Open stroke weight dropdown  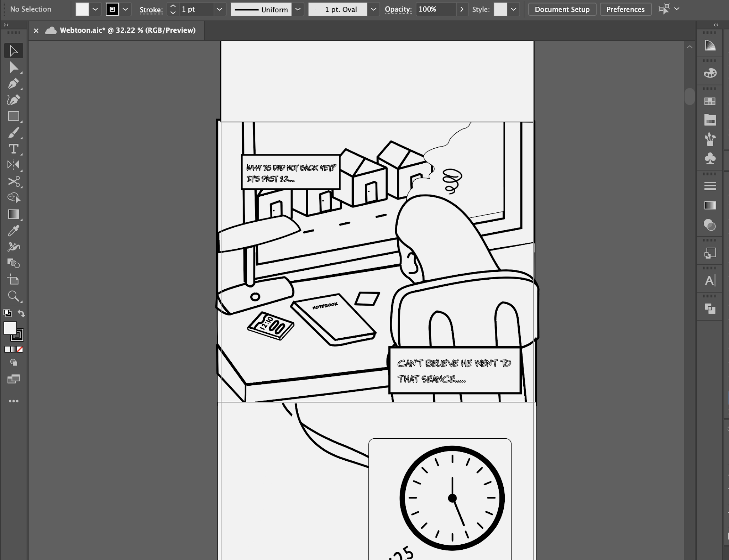tap(220, 9)
